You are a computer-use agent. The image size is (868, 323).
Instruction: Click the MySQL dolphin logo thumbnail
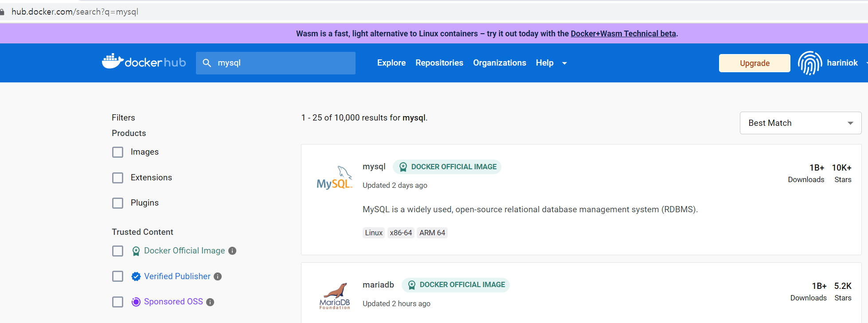click(x=334, y=178)
